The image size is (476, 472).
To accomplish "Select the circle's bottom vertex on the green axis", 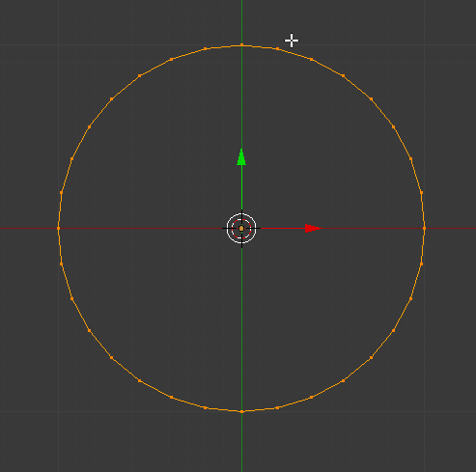I will (242, 411).
